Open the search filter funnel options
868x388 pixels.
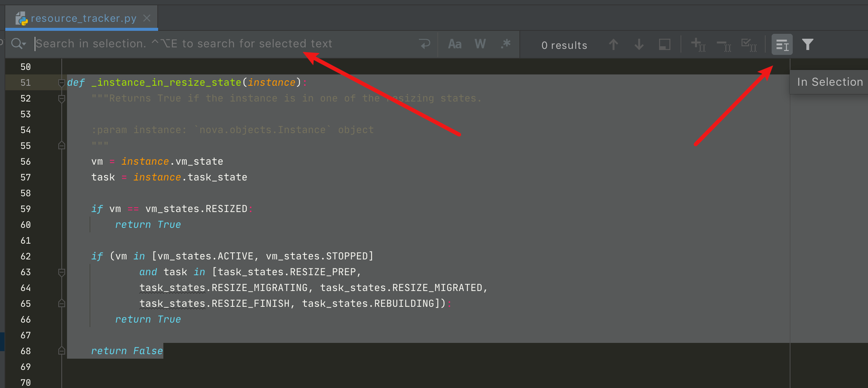pyautogui.click(x=807, y=45)
